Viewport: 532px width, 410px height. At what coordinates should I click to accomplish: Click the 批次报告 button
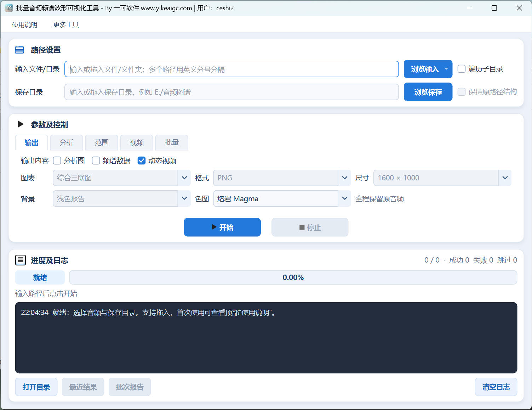[x=130, y=387]
